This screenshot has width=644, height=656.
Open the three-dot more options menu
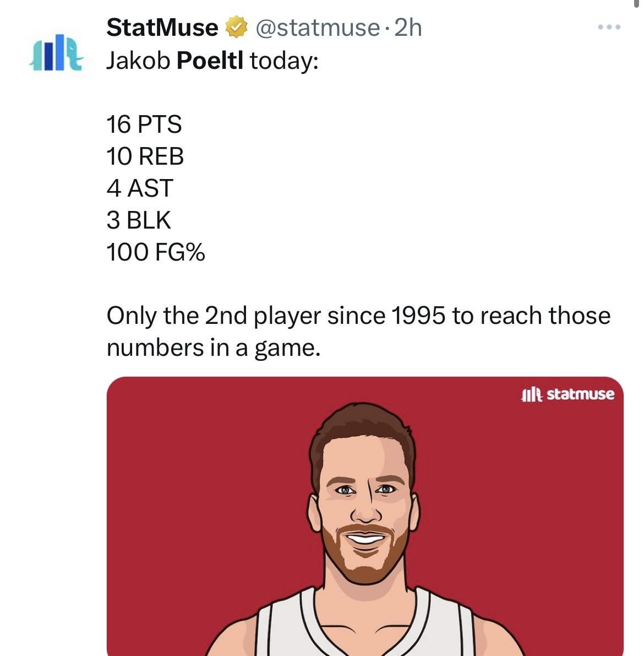coord(610,27)
